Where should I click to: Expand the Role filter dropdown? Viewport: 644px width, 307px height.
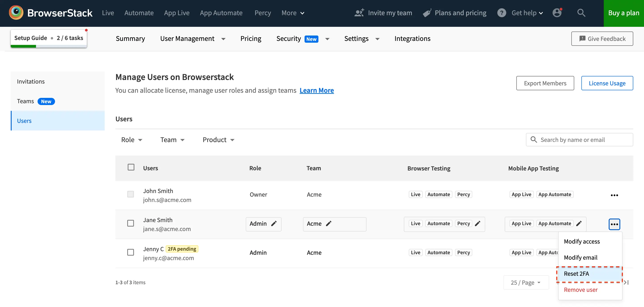[x=132, y=140]
